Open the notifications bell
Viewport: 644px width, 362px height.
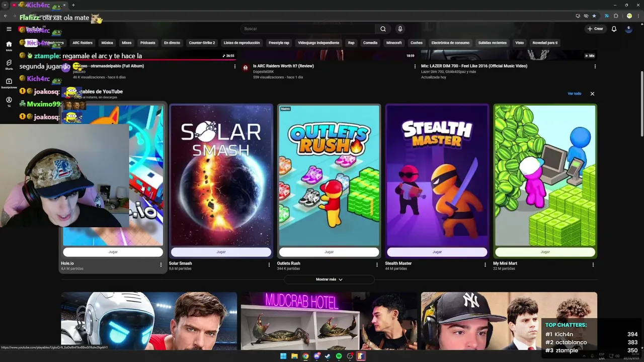point(614,29)
